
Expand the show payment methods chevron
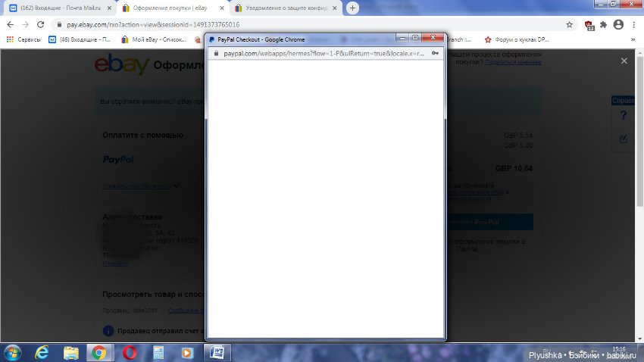pos(177,186)
